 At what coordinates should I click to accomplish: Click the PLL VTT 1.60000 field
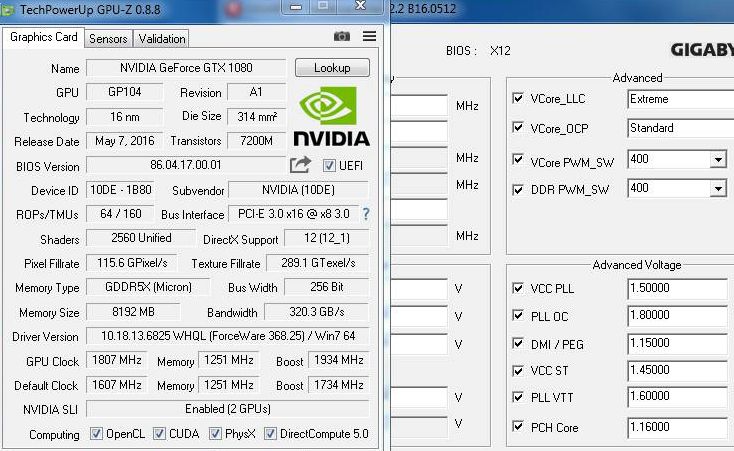pos(677,397)
